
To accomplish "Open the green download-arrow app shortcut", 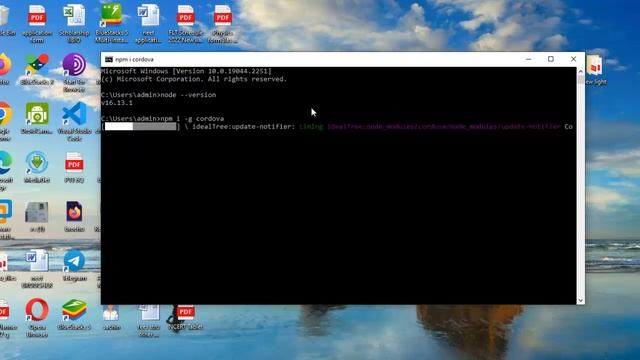I will click(x=37, y=167).
